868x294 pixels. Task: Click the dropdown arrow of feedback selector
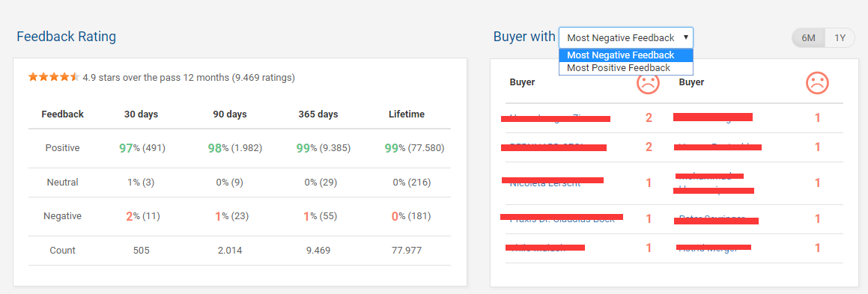[x=685, y=37]
